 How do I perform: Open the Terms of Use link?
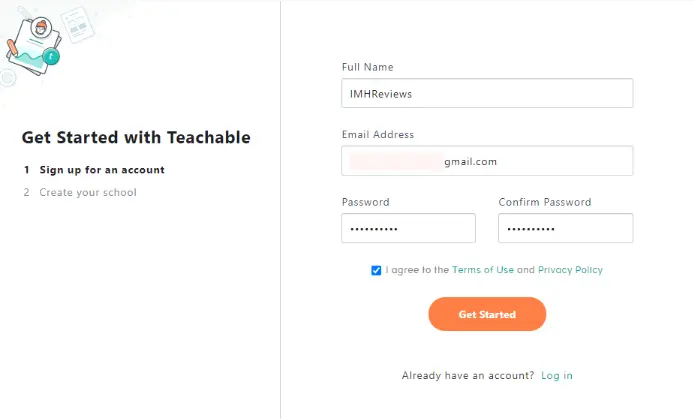483,270
